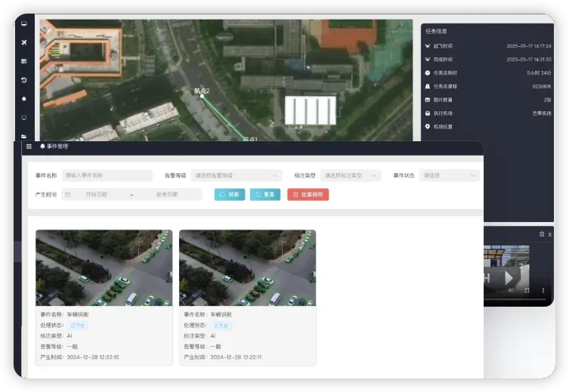Open the history rewind icon in sidebar
The height and width of the screenshot is (392, 569).
pos(24,80)
